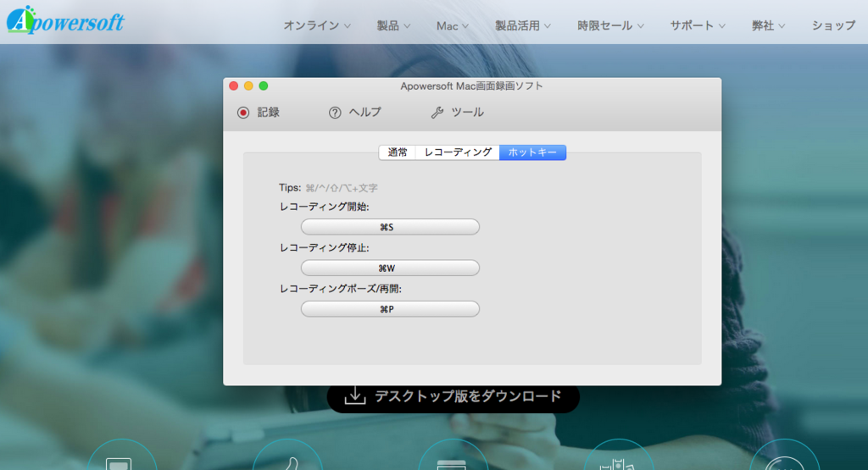Screen dimensions: 868x470
Task: Select the ホットキー tab
Action: tap(532, 152)
